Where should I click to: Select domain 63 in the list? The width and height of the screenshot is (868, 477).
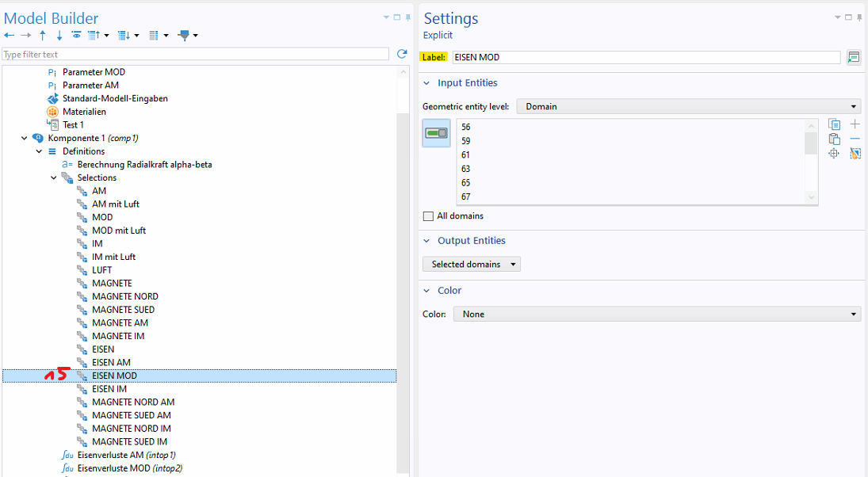click(x=466, y=169)
